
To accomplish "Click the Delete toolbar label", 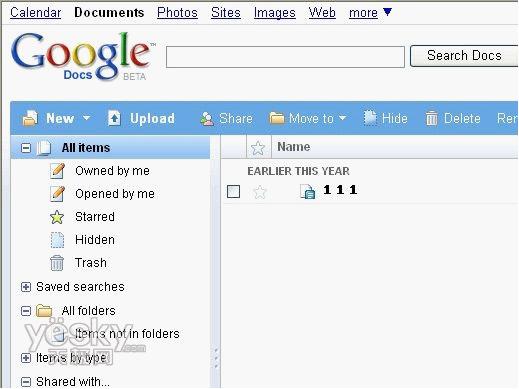I will [x=462, y=118].
